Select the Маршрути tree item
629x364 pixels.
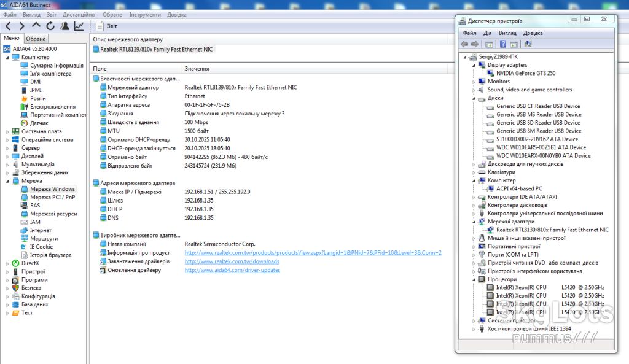(44, 239)
